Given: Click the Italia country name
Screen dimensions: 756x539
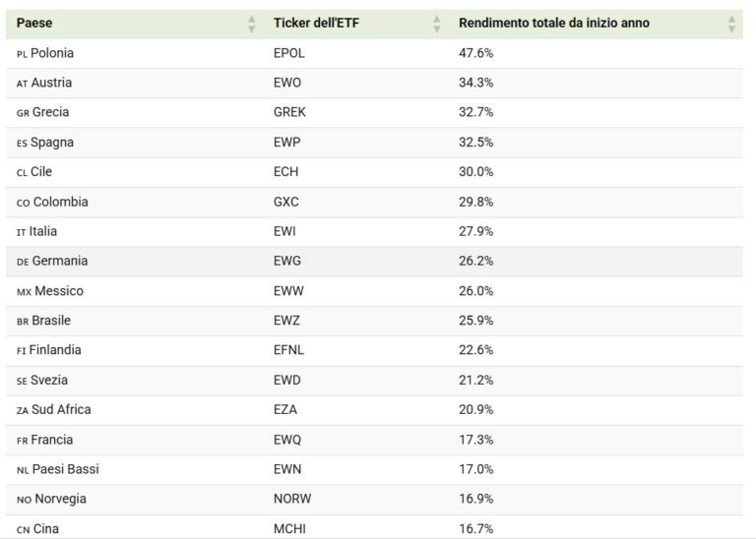Looking at the screenshot, I should [x=43, y=232].
